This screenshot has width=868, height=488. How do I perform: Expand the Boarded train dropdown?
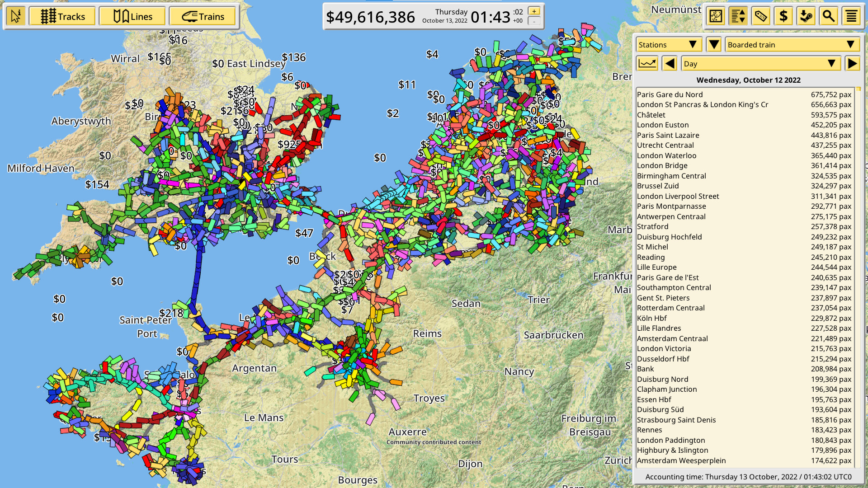pyautogui.click(x=854, y=45)
